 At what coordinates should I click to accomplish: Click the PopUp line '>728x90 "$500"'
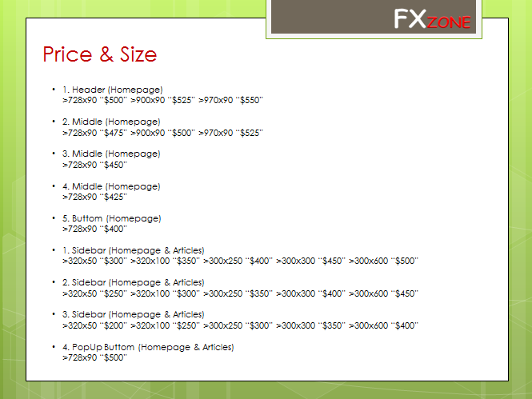point(94,357)
